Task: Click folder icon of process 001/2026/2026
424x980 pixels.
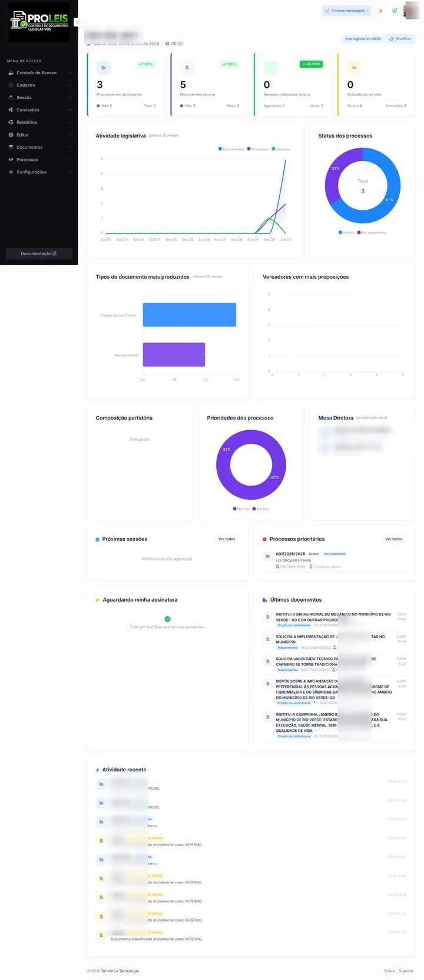Action: 268,556
